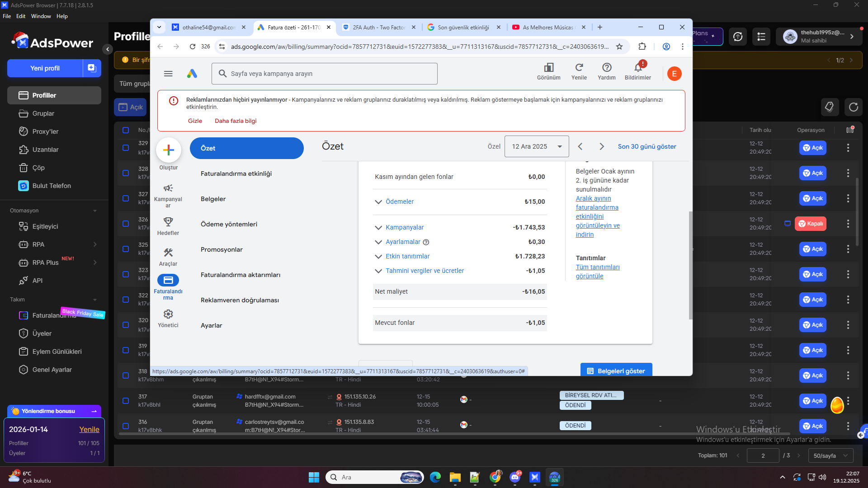868x488 pixels.
Task: Switch to Son güvenlik etkinliği tab
Action: point(463,27)
